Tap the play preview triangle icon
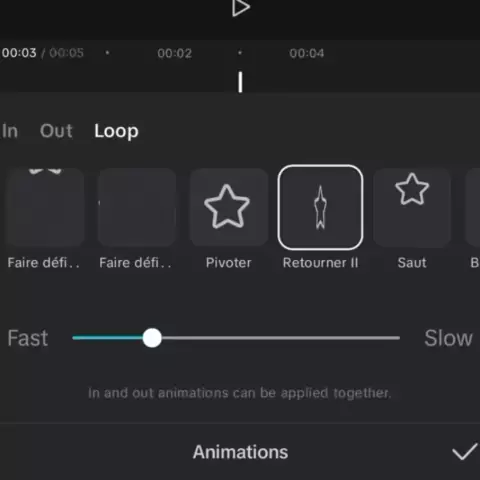Viewport: 480px width, 480px height. coord(241,8)
